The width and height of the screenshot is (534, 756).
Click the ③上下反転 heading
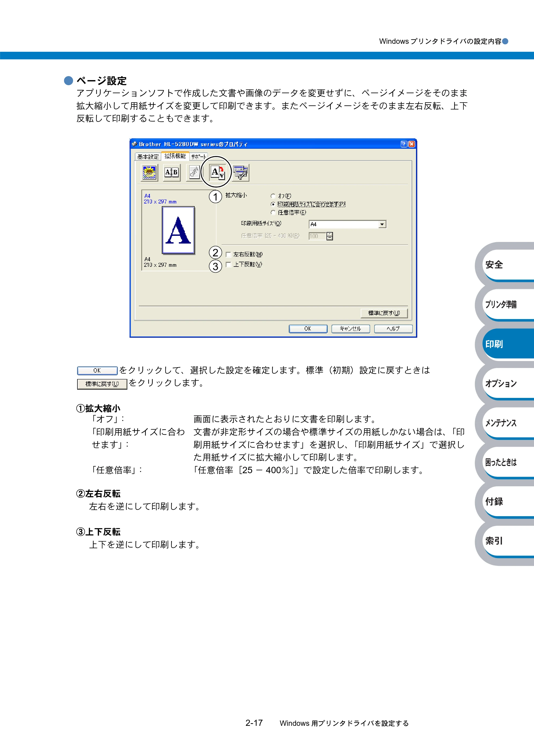click(98, 532)
